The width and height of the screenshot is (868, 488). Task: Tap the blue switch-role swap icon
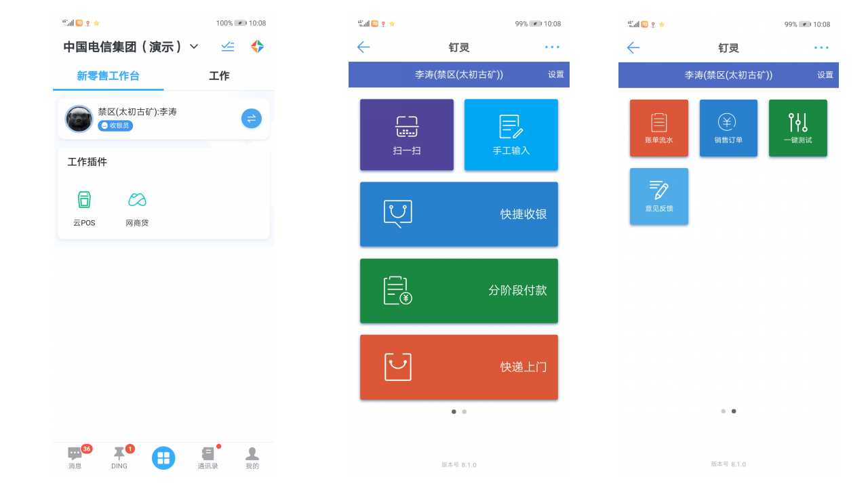pyautogui.click(x=252, y=119)
